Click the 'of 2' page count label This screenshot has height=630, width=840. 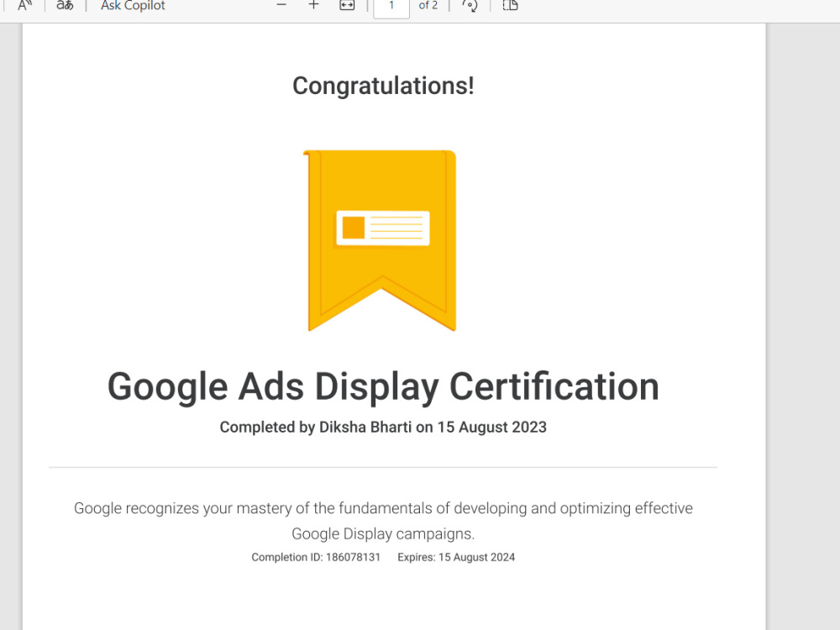coord(428,5)
